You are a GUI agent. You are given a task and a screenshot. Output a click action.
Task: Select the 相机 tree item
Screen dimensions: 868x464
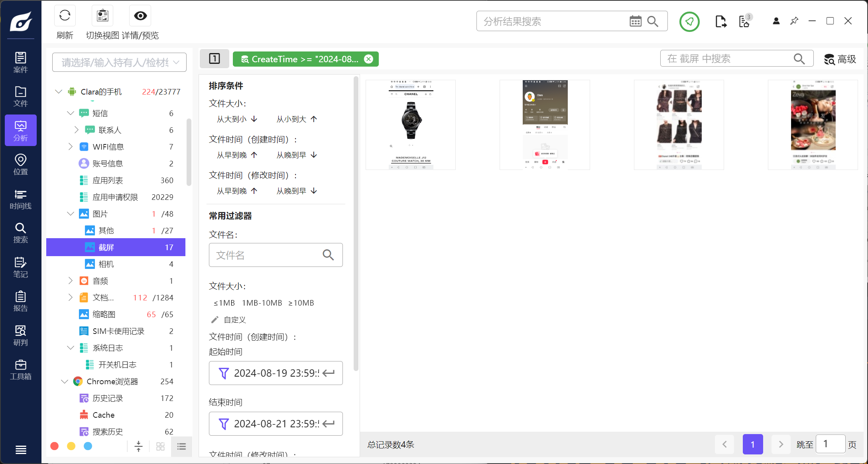click(x=106, y=264)
